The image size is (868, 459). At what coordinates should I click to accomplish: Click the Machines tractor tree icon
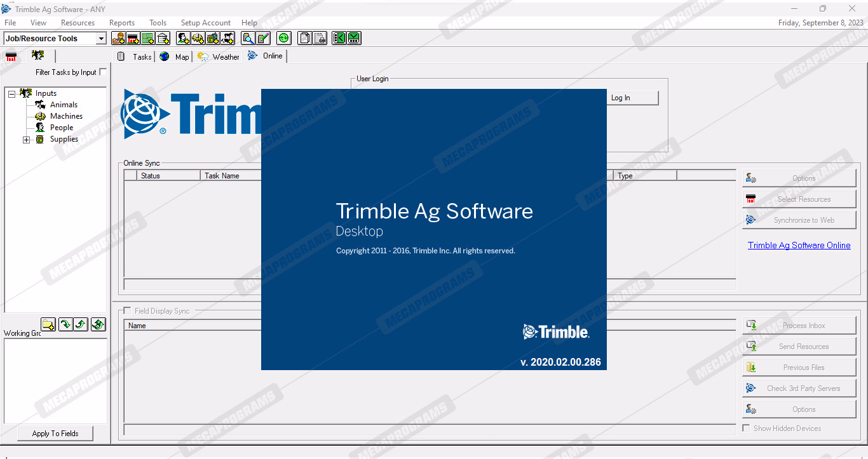(40, 116)
